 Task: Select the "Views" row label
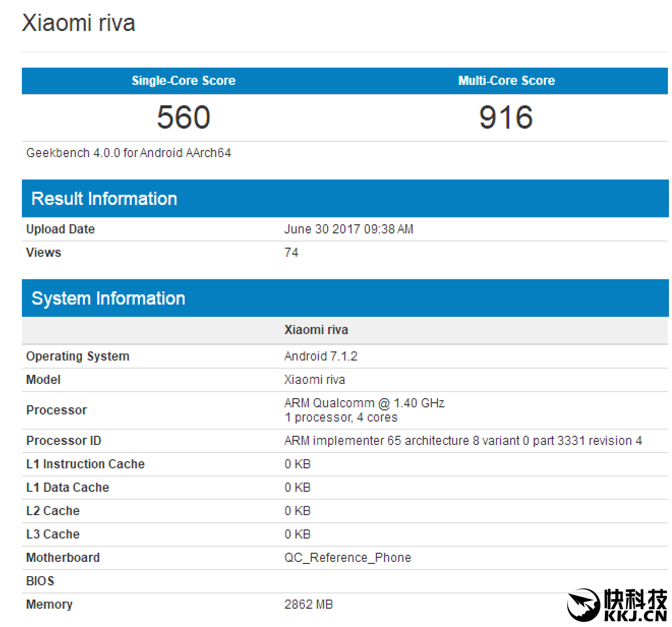(44, 252)
